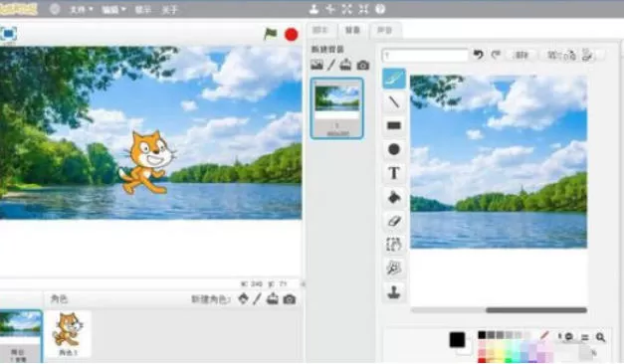Select the Brush tool in paint editor
624x364 pixels.
(x=394, y=78)
